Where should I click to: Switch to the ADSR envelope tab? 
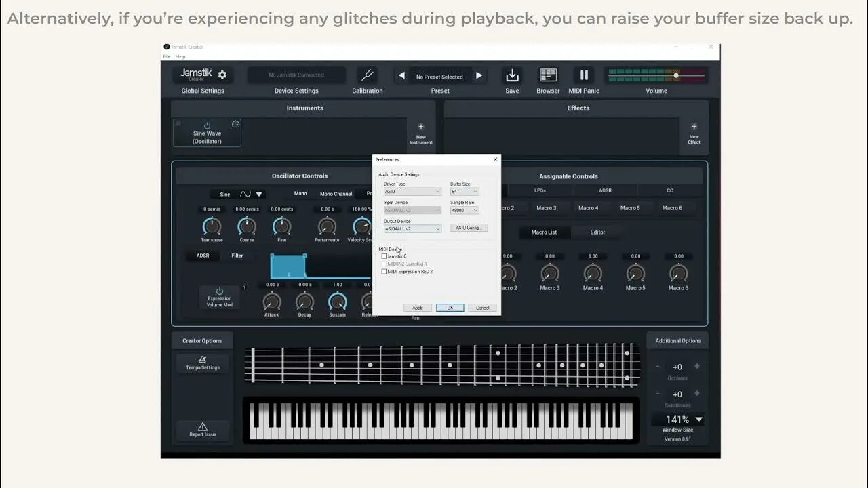coord(203,256)
